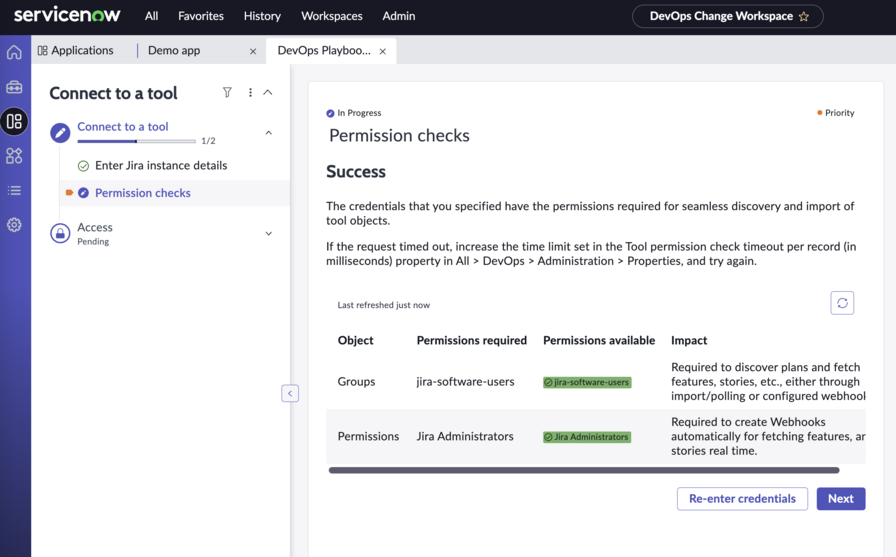Close the Demo app tab
896x557 pixels.
(253, 51)
